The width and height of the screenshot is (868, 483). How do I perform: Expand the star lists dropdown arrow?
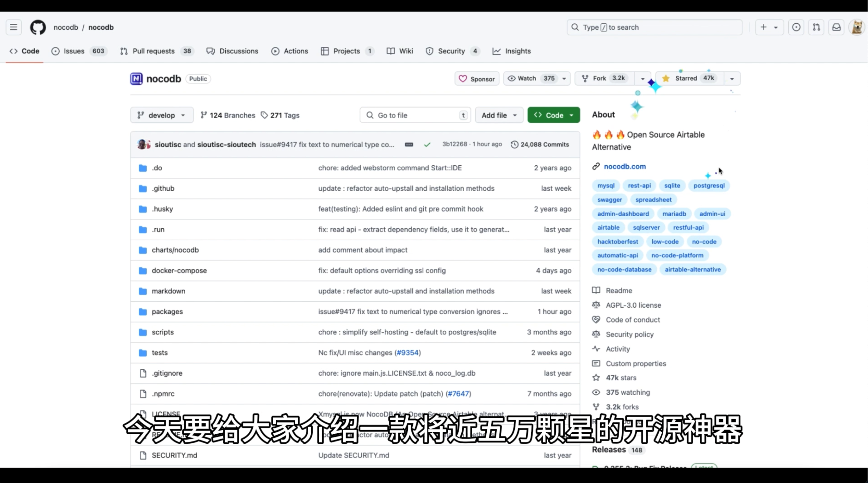[x=732, y=79]
